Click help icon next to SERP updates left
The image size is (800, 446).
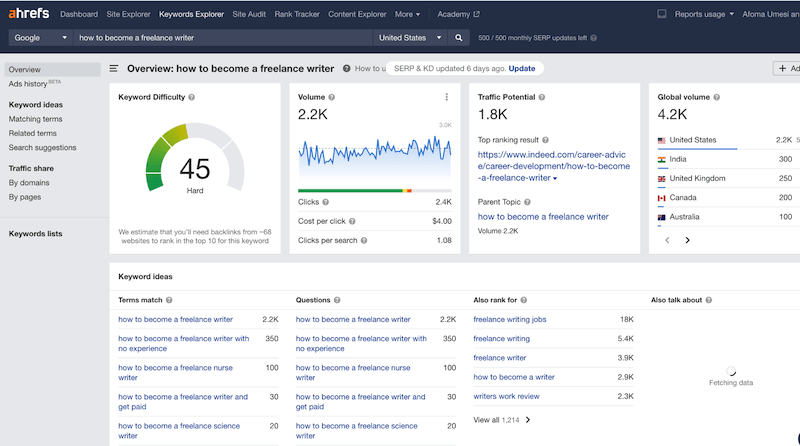click(593, 38)
